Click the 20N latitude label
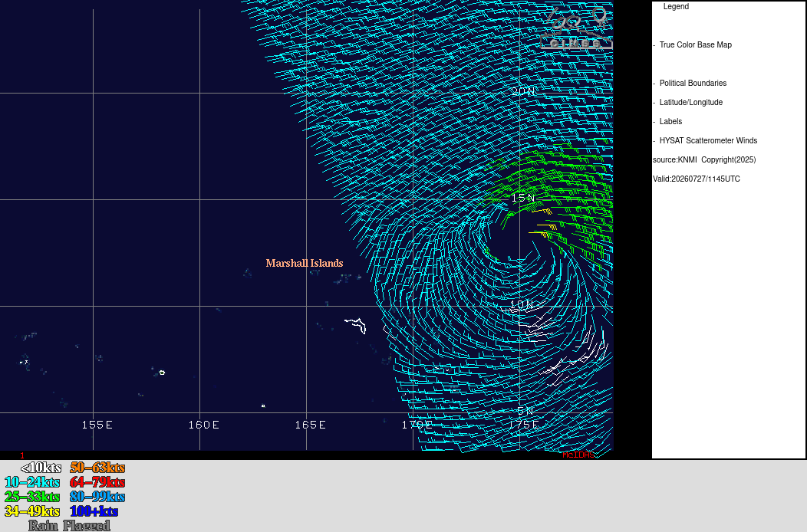 pyautogui.click(x=523, y=91)
